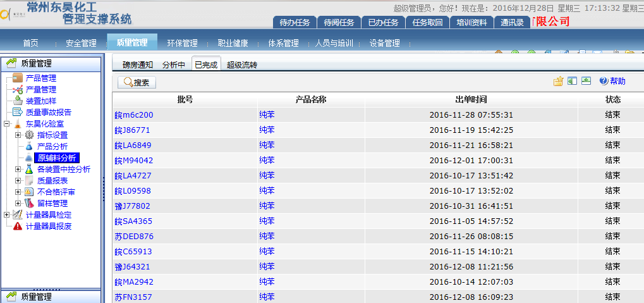Click the 装置加样 basket icon
644x303 pixels.
coord(18,101)
